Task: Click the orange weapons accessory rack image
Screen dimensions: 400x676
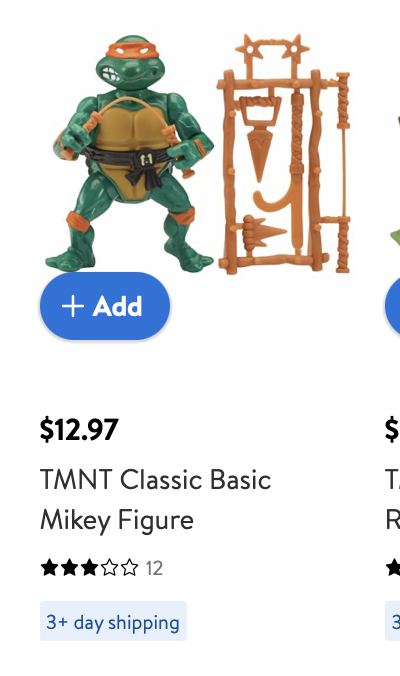Action: [x=284, y=153]
